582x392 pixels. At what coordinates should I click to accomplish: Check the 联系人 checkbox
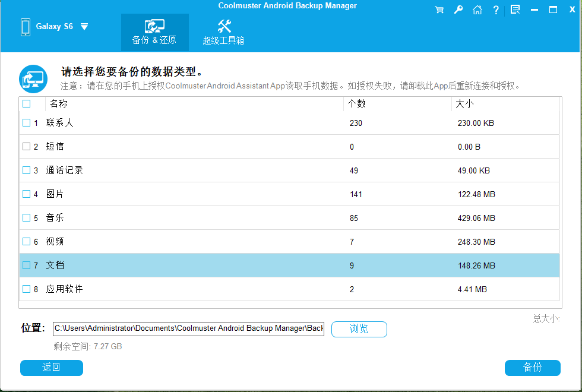(x=26, y=123)
